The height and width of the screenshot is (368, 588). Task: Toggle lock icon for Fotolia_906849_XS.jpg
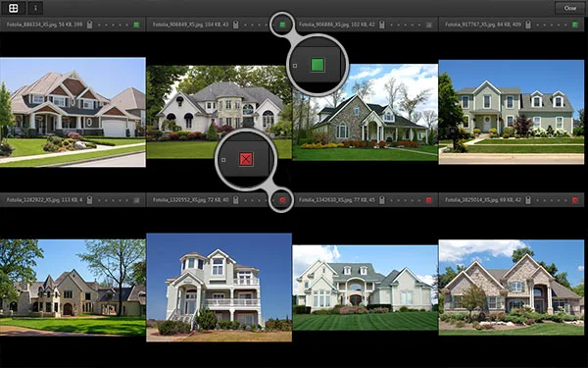(x=236, y=25)
